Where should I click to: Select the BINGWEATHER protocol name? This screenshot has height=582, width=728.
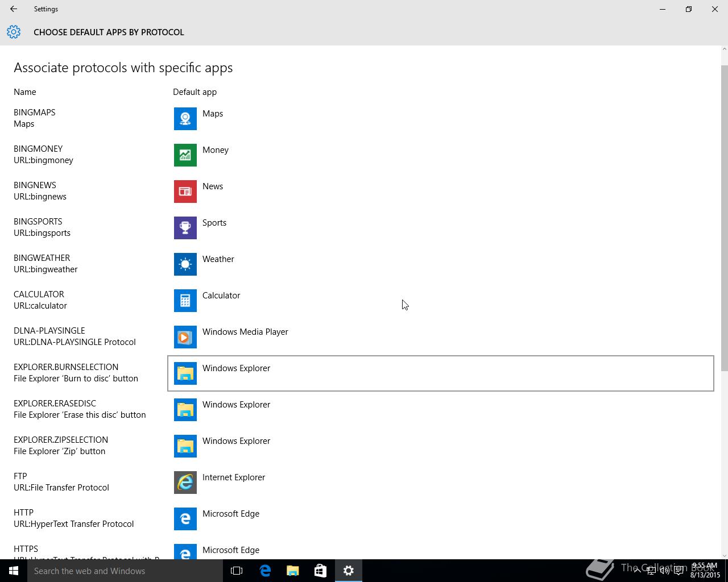click(x=42, y=258)
